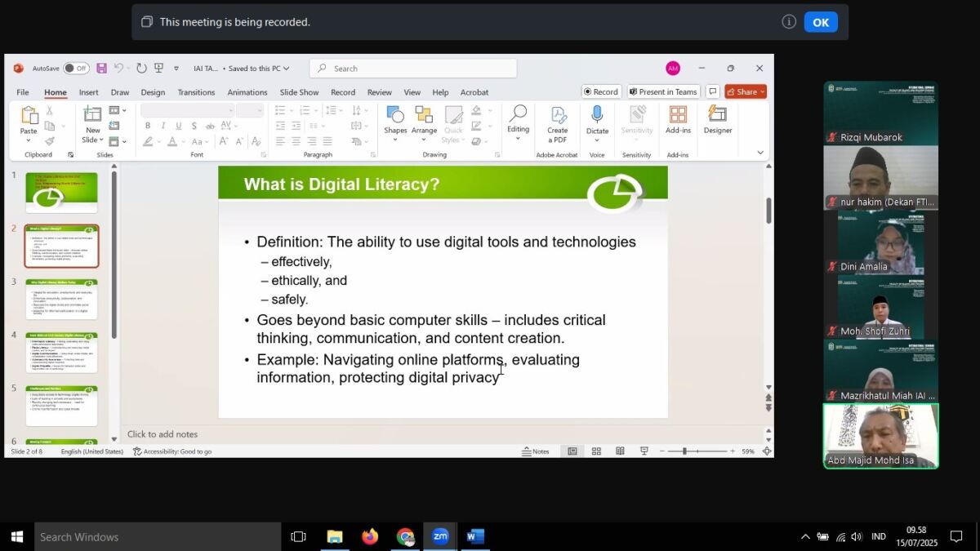Open the Add-ins button

[x=678, y=120]
